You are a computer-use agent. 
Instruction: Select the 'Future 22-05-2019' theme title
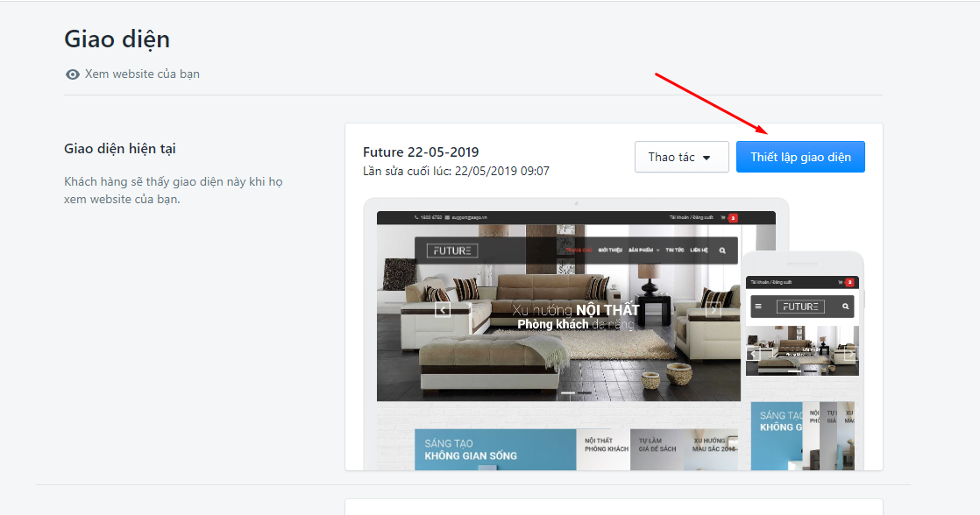pyautogui.click(x=421, y=152)
